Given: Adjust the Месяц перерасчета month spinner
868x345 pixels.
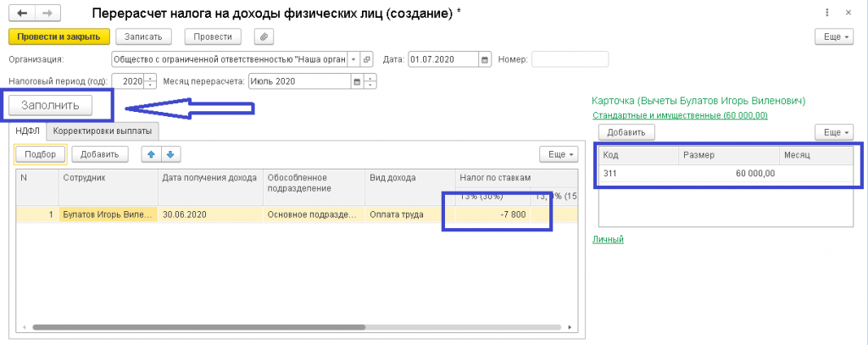Looking at the screenshot, I should click(x=371, y=81).
